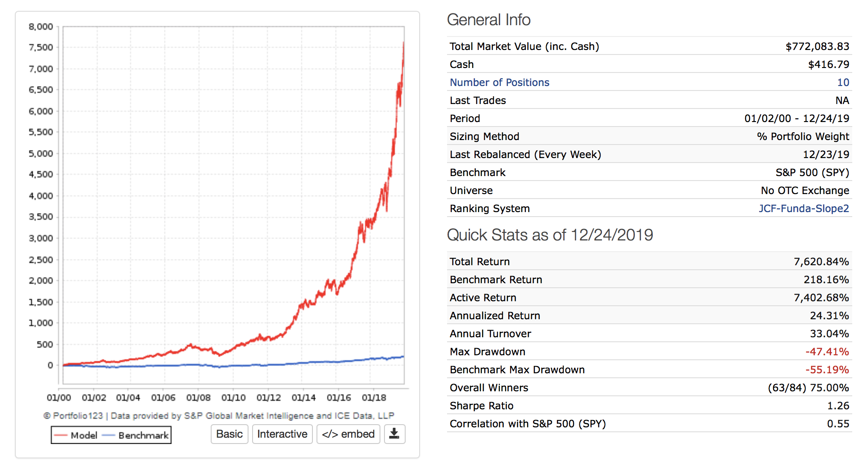Click the positions count value 10
This screenshot has width=868, height=471.
(x=843, y=82)
